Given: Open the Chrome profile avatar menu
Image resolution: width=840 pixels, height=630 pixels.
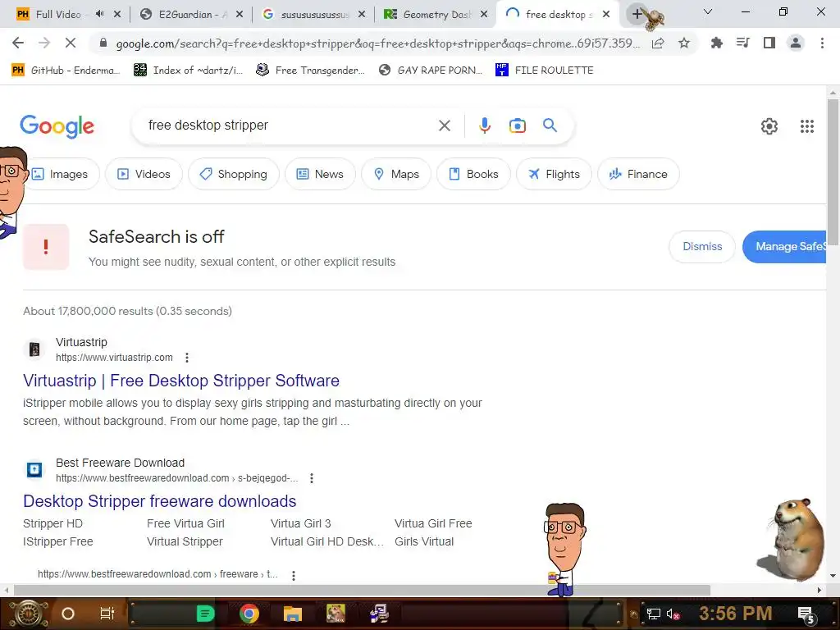Looking at the screenshot, I should tap(796, 43).
